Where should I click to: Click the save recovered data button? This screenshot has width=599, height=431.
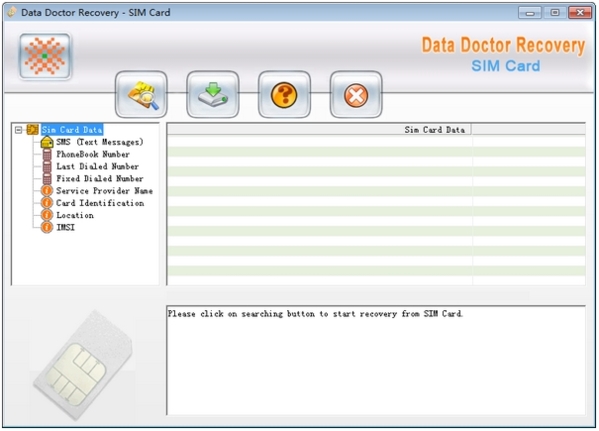(x=213, y=94)
